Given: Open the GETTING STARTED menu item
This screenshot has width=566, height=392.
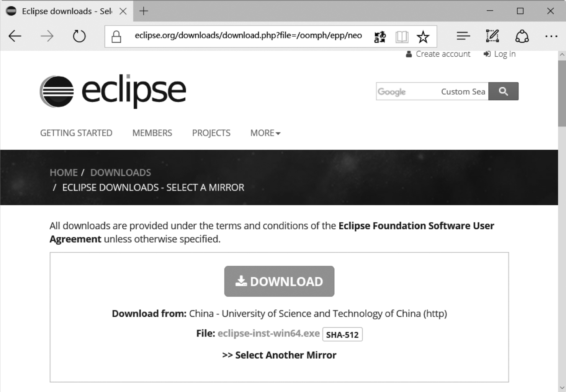Looking at the screenshot, I should (76, 133).
